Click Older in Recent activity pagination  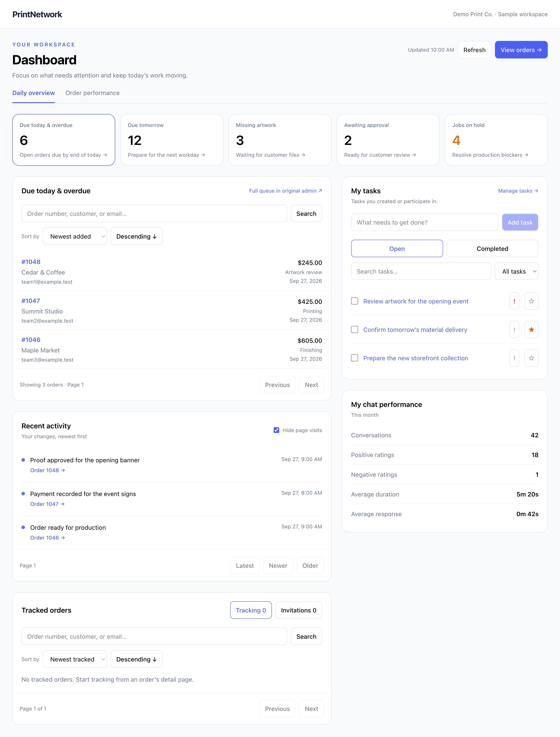click(310, 566)
